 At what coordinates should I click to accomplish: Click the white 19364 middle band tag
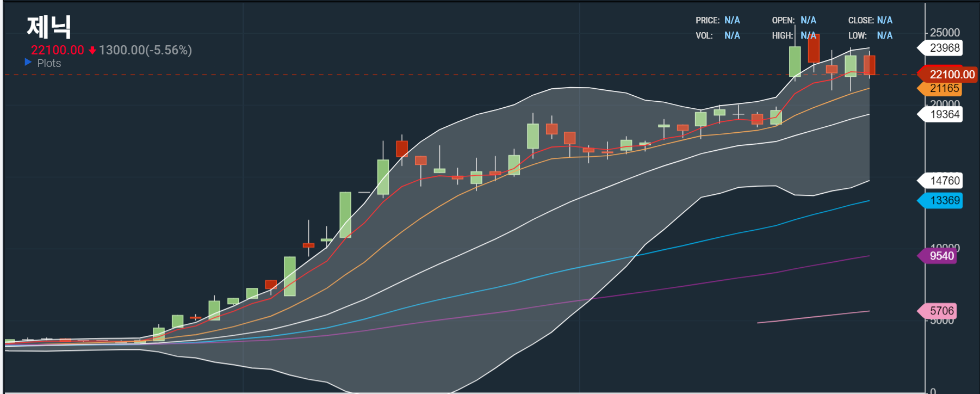(x=944, y=114)
